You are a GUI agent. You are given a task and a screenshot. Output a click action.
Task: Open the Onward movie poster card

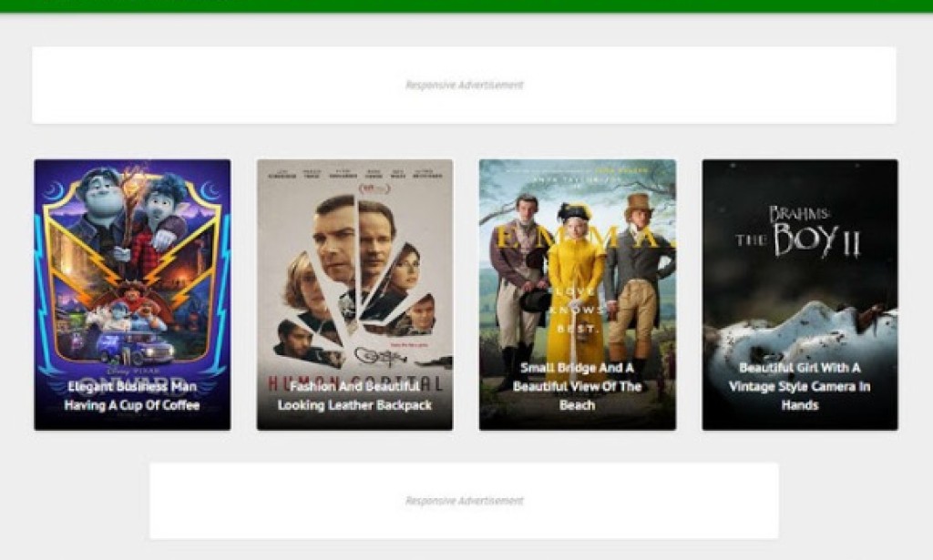tap(132, 294)
